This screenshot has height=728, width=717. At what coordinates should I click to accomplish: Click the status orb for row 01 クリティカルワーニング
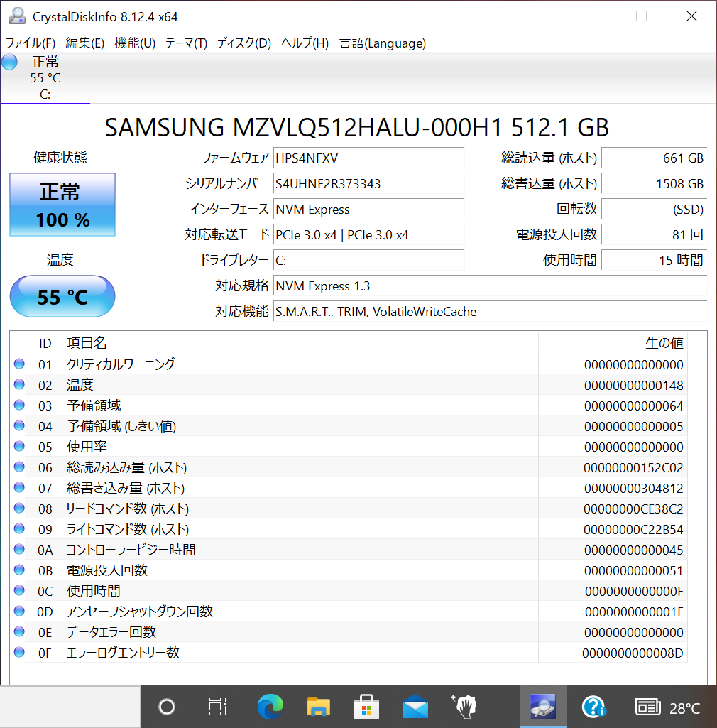click(x=19, y=364)
